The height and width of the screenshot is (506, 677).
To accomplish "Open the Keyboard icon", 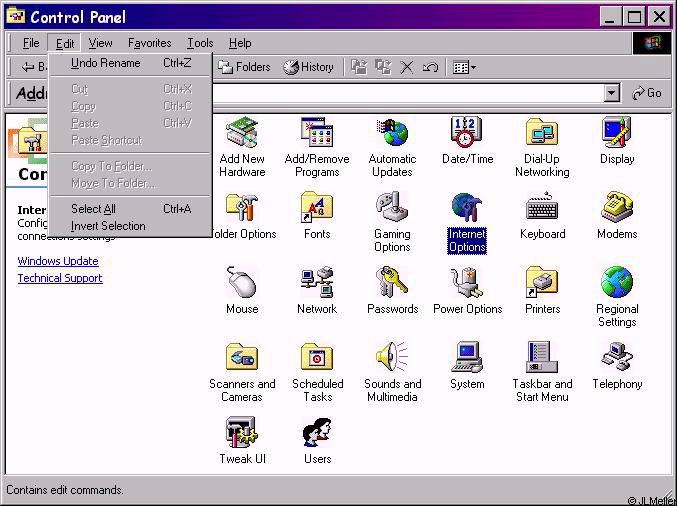I will coord(542,206).
